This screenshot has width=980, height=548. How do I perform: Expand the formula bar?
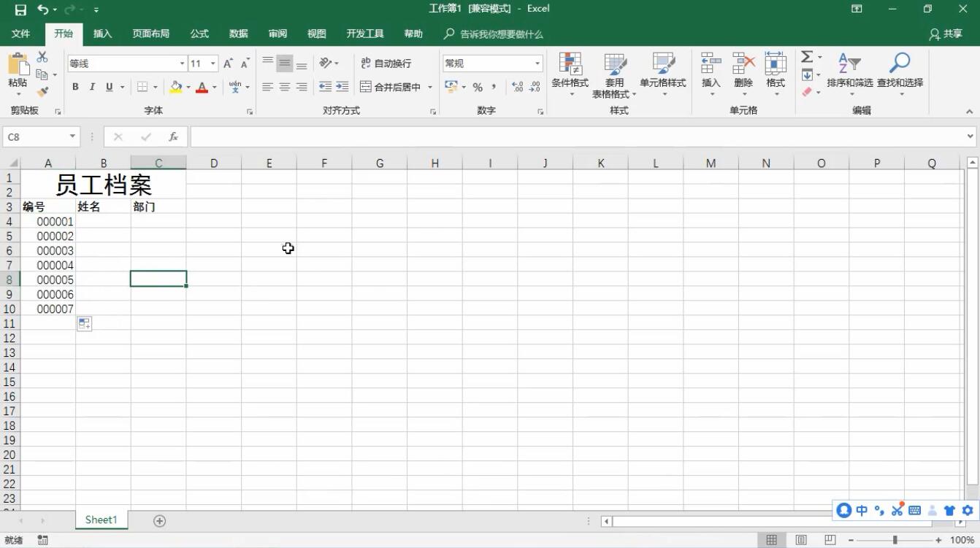click(971, 136)
